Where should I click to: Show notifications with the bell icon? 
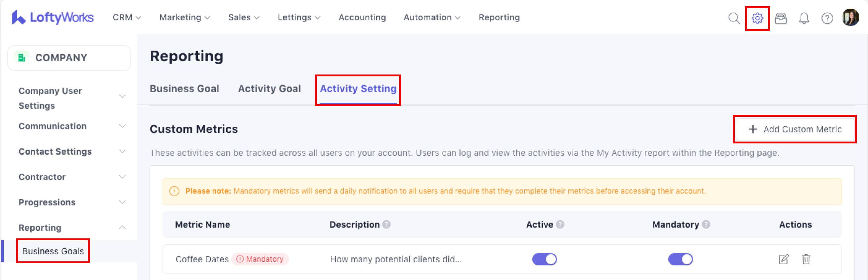804,18
